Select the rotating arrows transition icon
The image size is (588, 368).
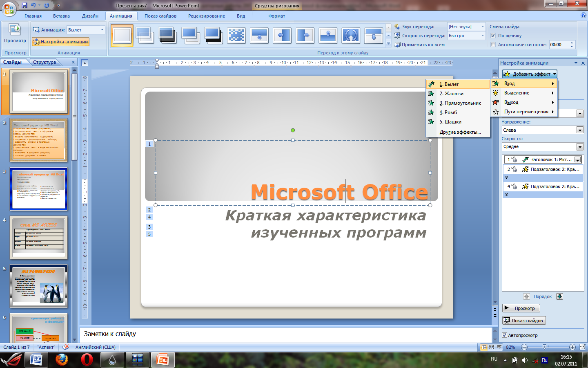[x=351, y=36]
